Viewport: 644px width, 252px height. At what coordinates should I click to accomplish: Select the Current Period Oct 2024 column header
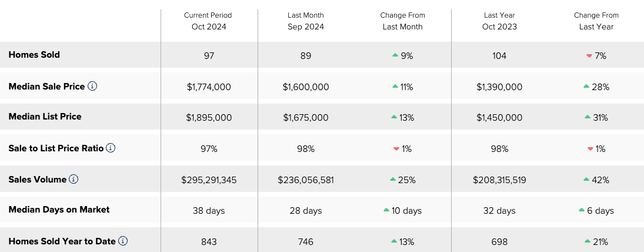click(209, 21)
